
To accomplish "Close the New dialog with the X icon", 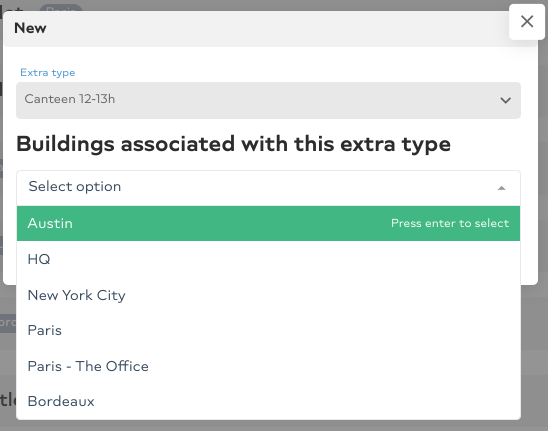I will pos(527,22).
